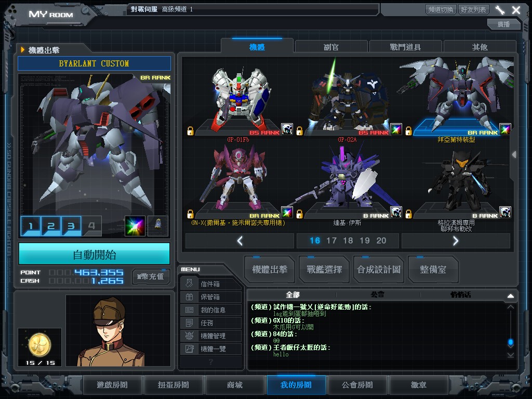Click the M幣充值 recharge button
The width and height of the screenshot is (532, 399).
point(150,276)
